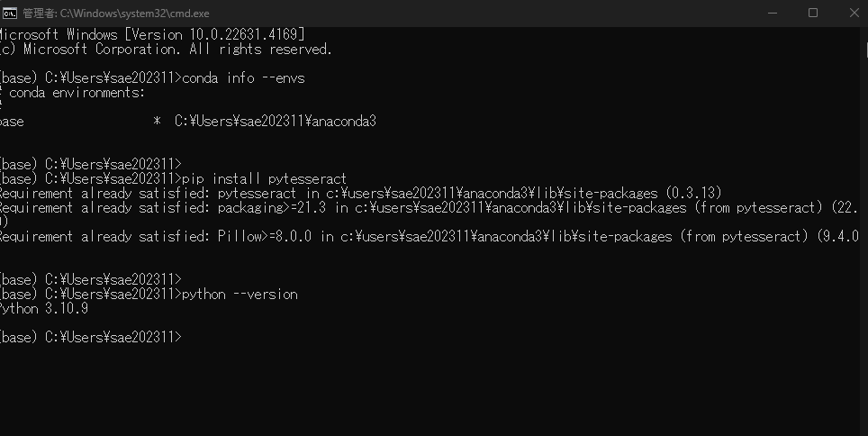Click the Windows Version 10.0.22631.4169 text
The width and height of the screenshot is (868, 436).
pyautogui.click(x=213, y=35)
